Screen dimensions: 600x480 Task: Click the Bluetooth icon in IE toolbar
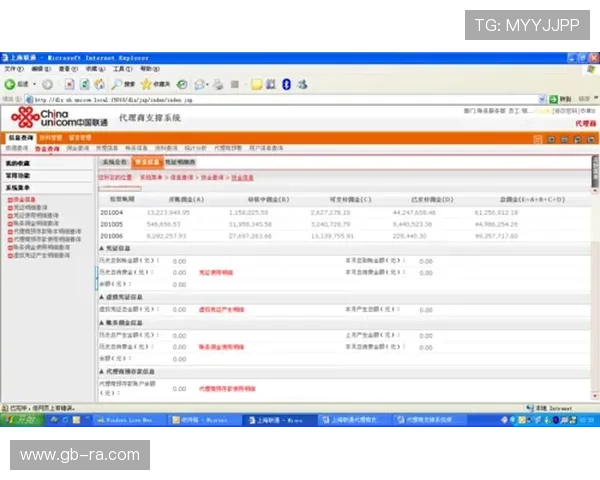coord(286,85)
